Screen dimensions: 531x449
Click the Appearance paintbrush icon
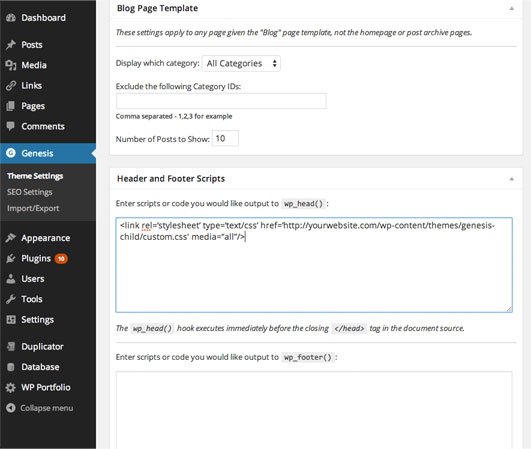[11, 238]
